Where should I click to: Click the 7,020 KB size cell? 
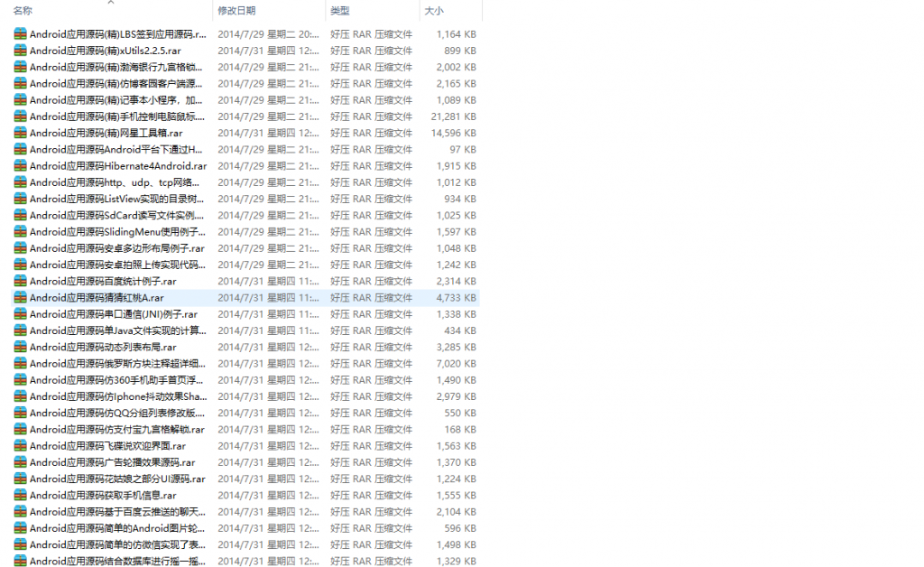click(457, 363)
